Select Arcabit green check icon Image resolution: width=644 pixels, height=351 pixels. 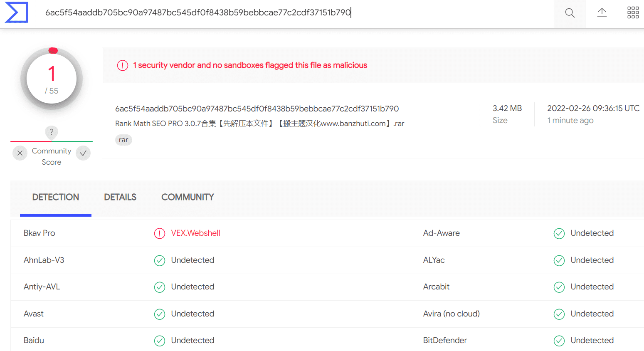[559, 287]
